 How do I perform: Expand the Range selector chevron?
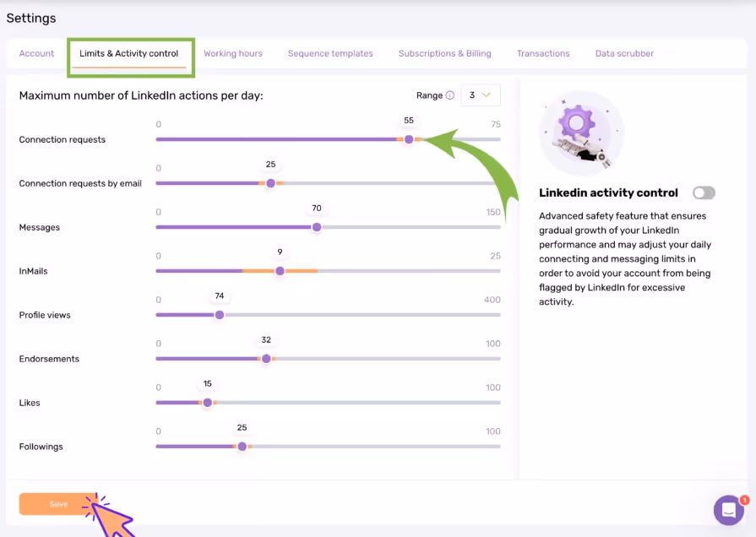[488, 95]
